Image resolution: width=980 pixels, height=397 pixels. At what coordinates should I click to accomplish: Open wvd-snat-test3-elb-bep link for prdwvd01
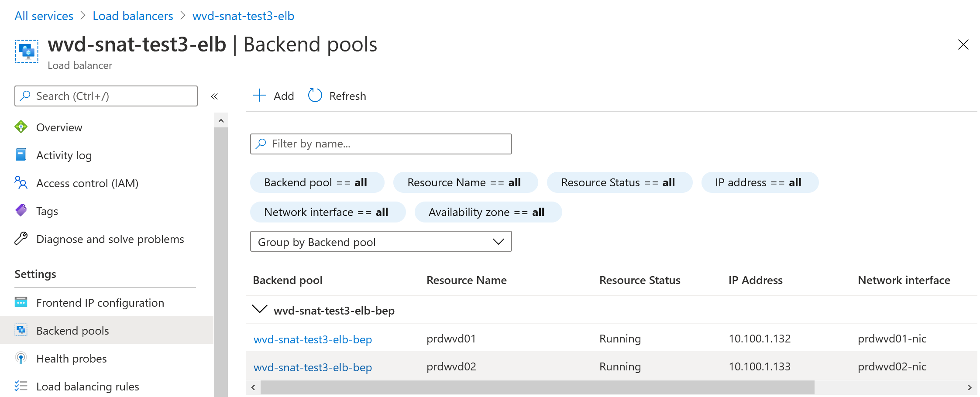point(313,339)
